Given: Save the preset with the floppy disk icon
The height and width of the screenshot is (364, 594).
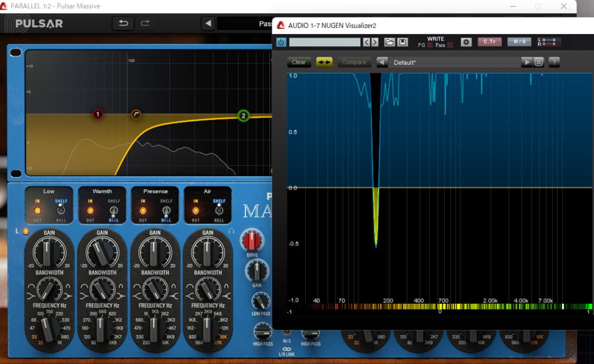Looking at the screenshot, I should 403,42.
